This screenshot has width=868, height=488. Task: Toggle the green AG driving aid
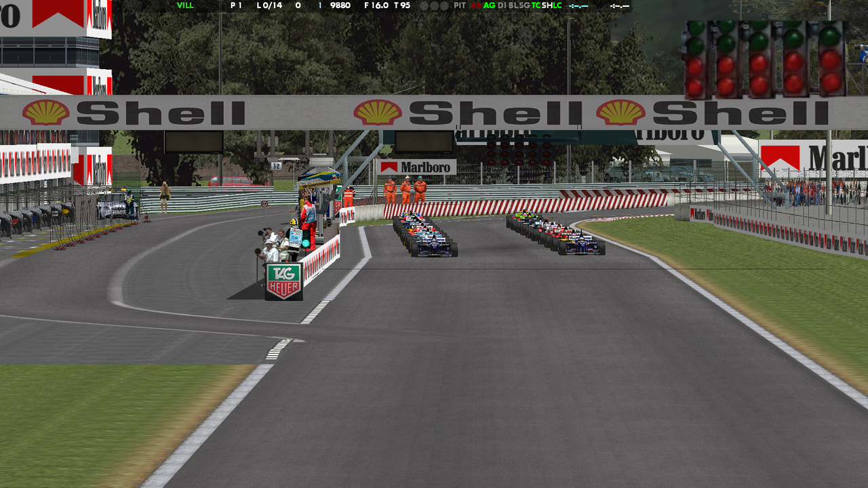coord(490,5)
